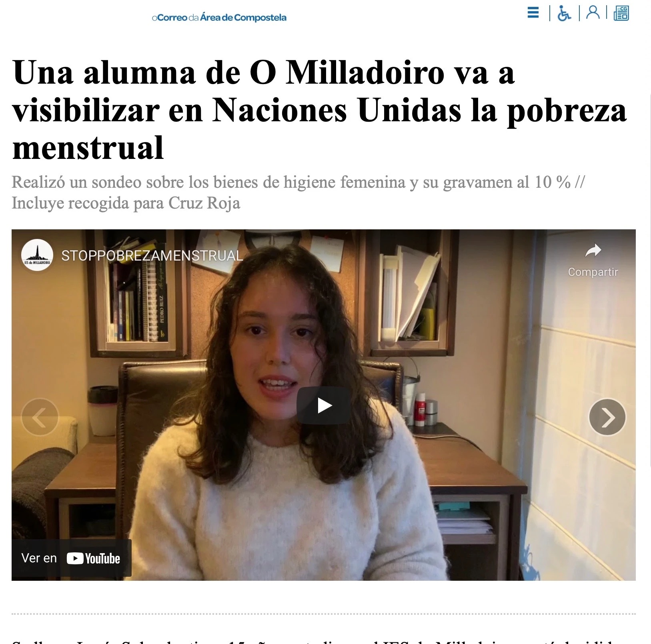The width and height of the screenshot is (651, 644).
Task: Click the STOPPOBREZAMENSTRUAL video title
Action: tap(152, 255)
